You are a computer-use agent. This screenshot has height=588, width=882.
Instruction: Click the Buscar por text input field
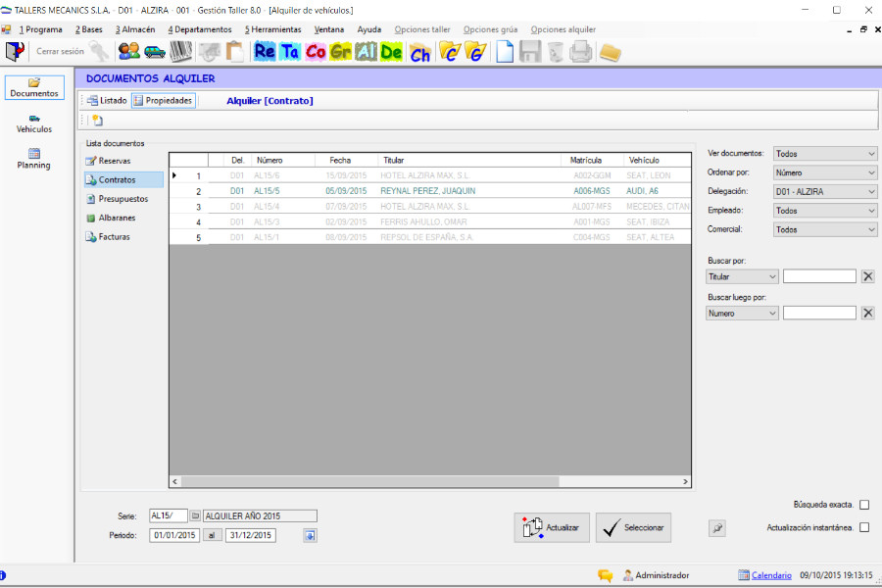(819, 276)
